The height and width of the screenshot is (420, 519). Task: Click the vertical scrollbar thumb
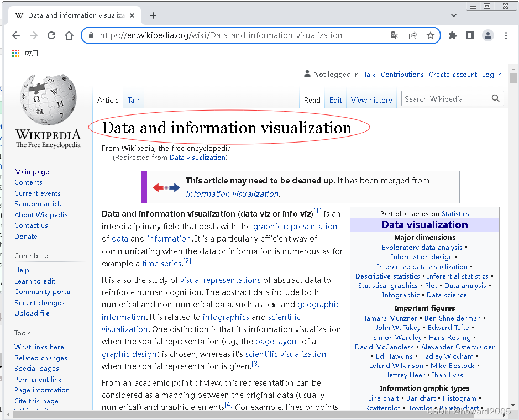[513, 78]
